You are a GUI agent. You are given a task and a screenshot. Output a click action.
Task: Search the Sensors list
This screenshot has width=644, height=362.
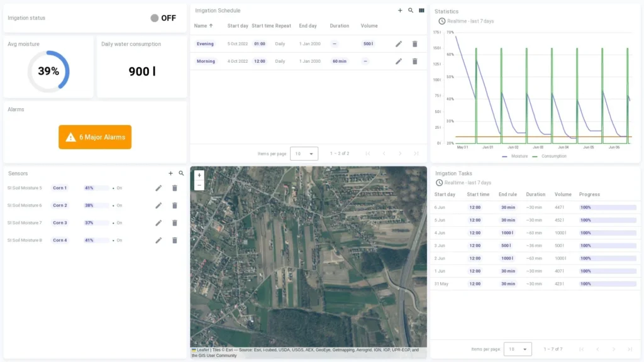181,173
